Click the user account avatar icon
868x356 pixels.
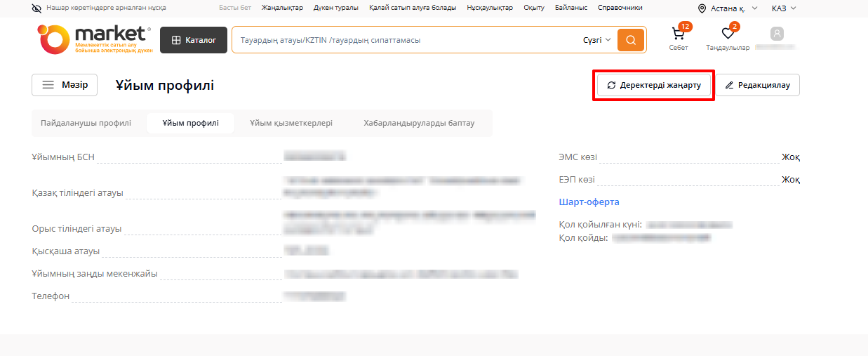tap(777, 34)
